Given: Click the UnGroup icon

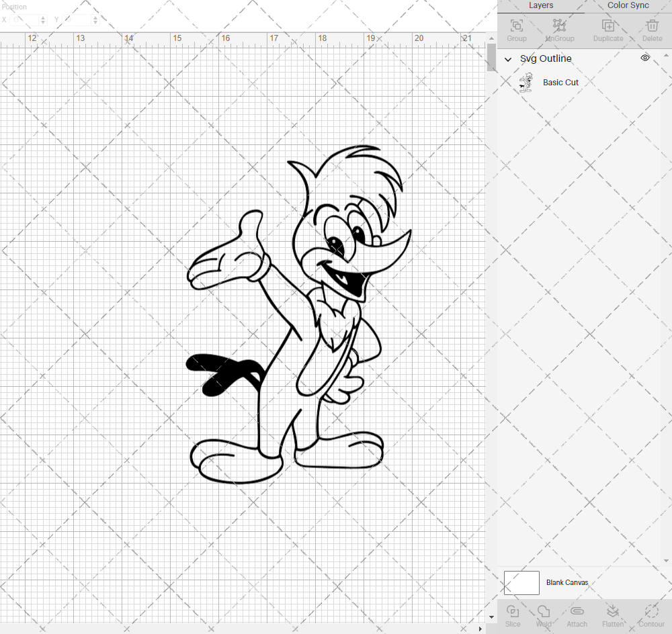Looking at the screenshot, I should click(x=559, y=26).
